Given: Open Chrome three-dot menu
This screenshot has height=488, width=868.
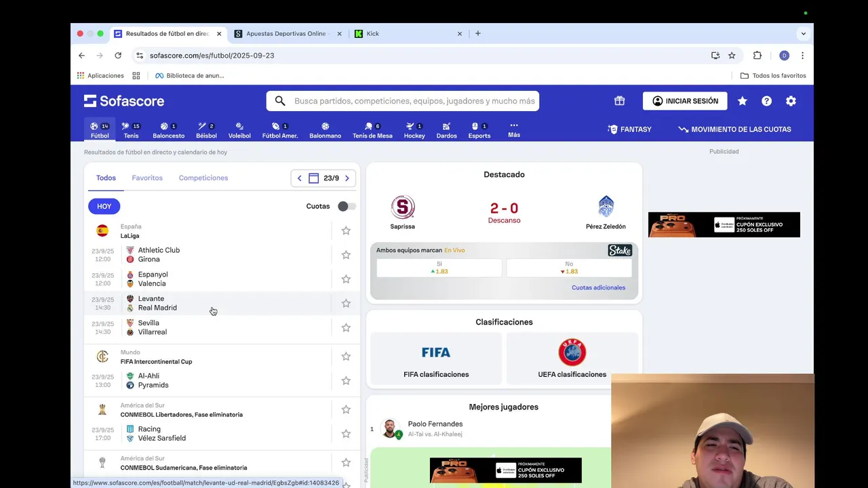Looking at the screenshot, I should click(x=802, y=56).
